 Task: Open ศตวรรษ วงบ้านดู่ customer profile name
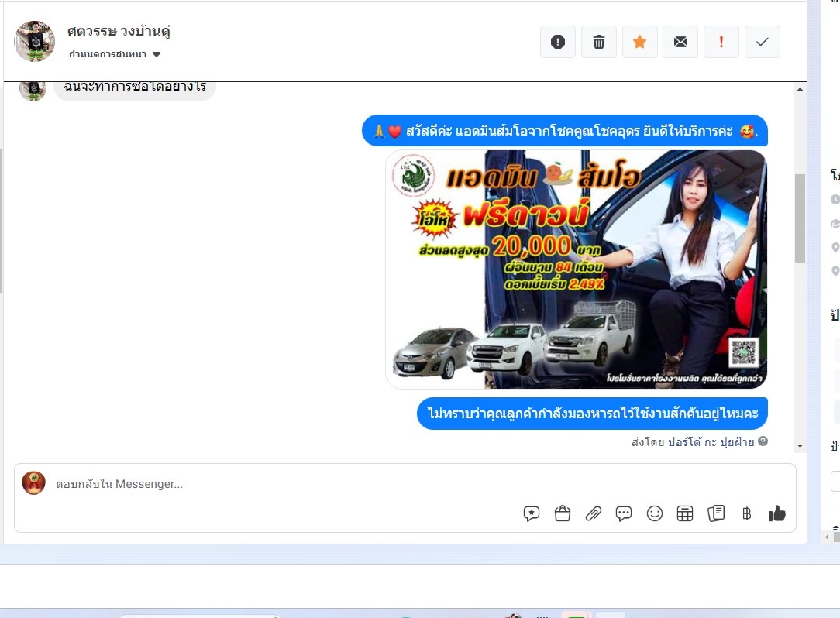click(x=119, y=32)
